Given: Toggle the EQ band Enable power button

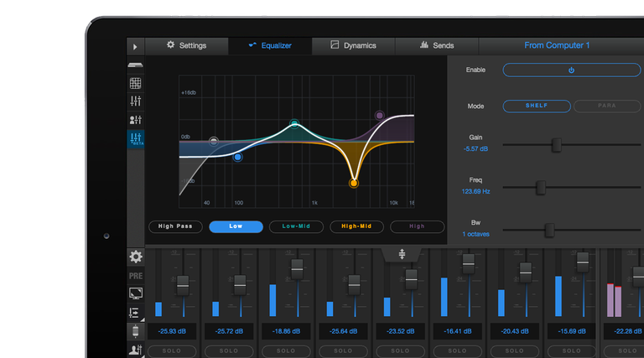Looking at the screenshot, I should [x=571, y=70].
